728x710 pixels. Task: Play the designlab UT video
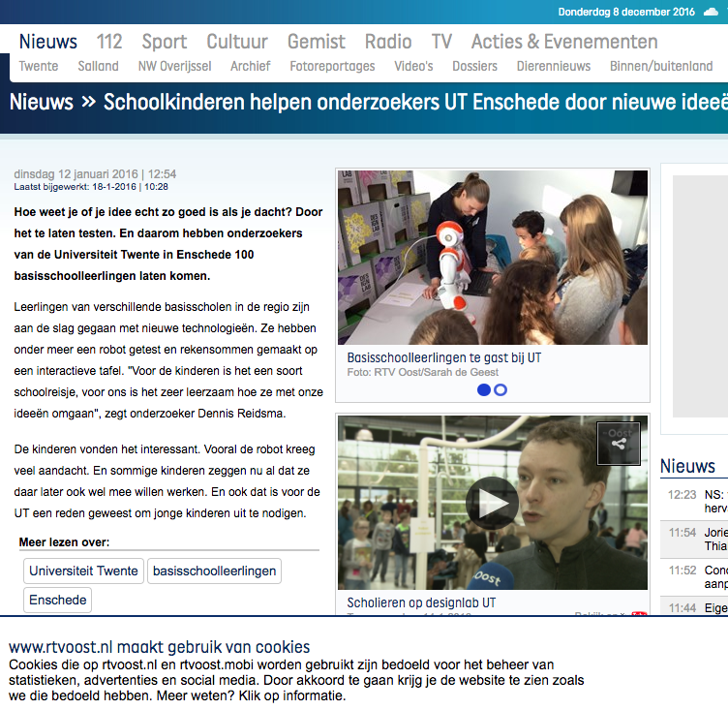(x=492, y=503)
